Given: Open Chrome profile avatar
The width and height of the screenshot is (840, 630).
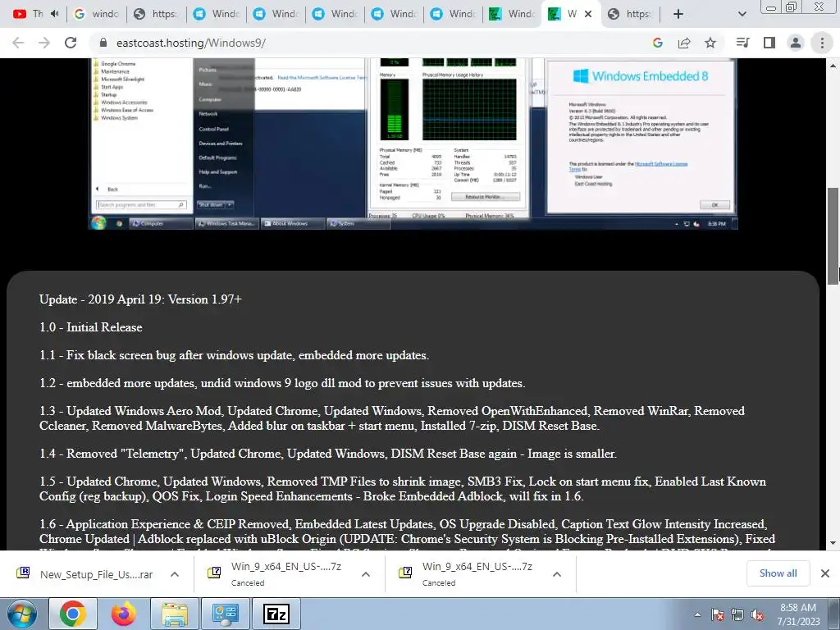Looking at the screenshot, I should 796,43.
